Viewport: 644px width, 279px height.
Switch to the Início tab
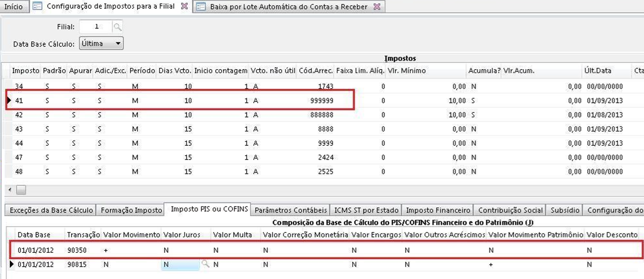(13, 7)
